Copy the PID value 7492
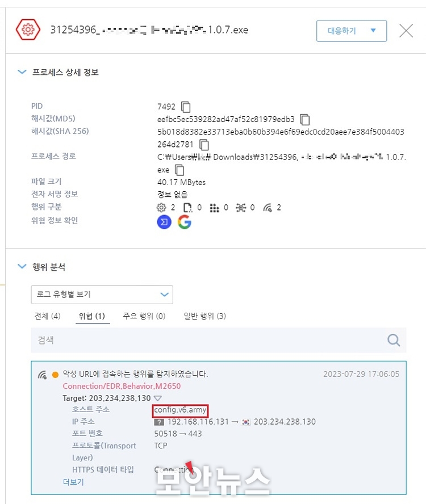The width and height of the screenshot is (426, 504). pyautogui.click(x=186, y=107)
